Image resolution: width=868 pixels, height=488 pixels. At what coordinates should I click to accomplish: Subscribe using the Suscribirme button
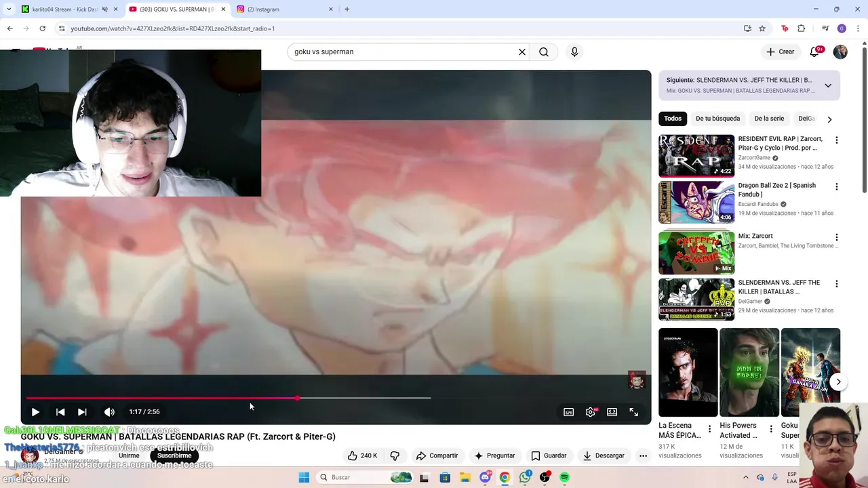tap(174, 455)
